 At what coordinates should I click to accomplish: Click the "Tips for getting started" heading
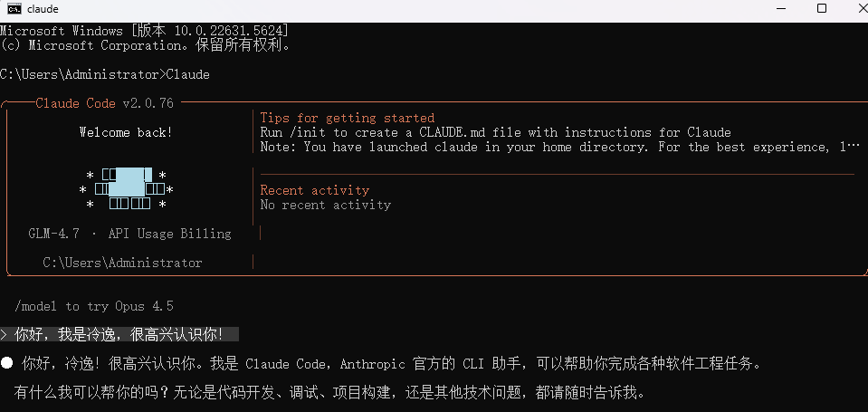(347, 118)
